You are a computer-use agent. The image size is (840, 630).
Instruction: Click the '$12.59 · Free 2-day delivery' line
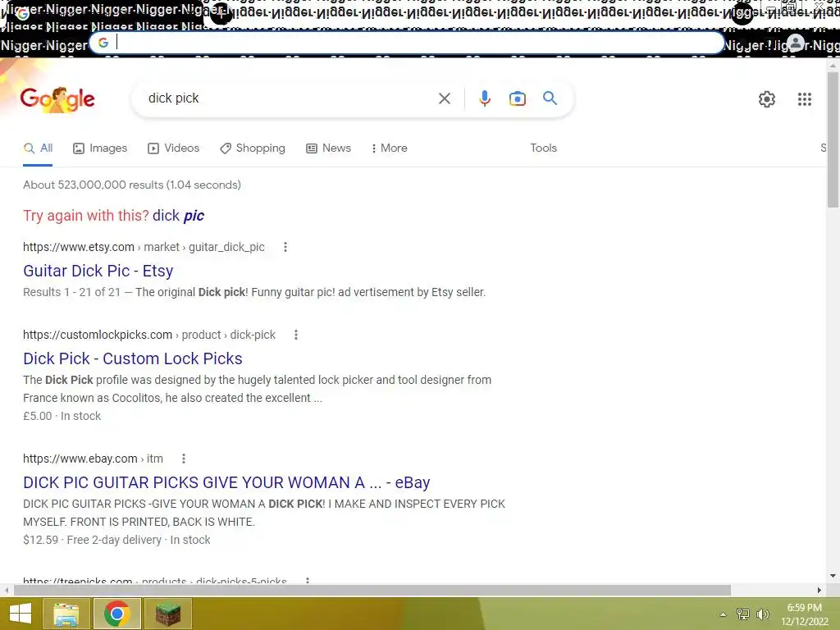(x=116, y=540)
